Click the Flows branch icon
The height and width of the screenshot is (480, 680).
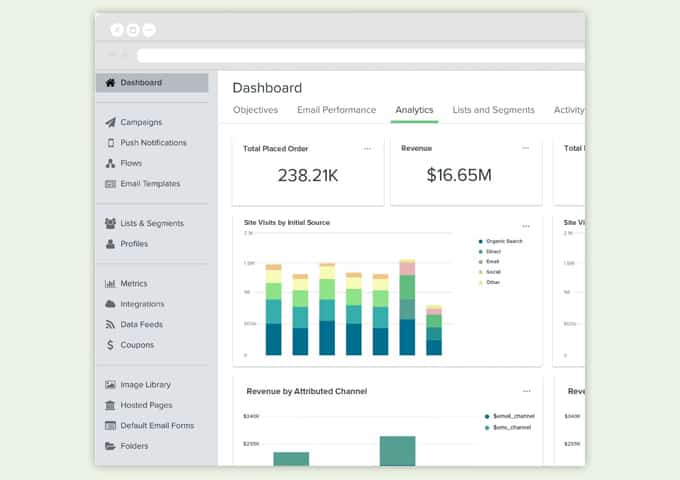tap(110, 163)
